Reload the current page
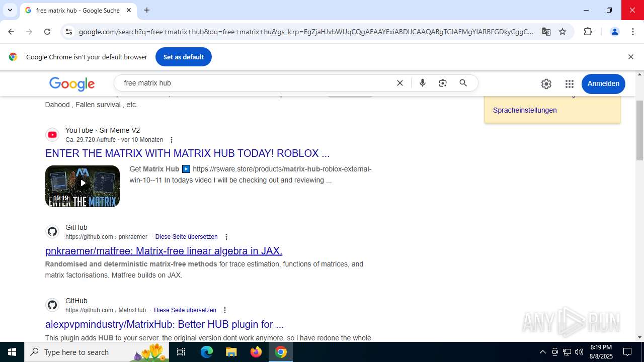Image resolution: width=644 pixels, height=362 pixels. [x=47, y=32]
